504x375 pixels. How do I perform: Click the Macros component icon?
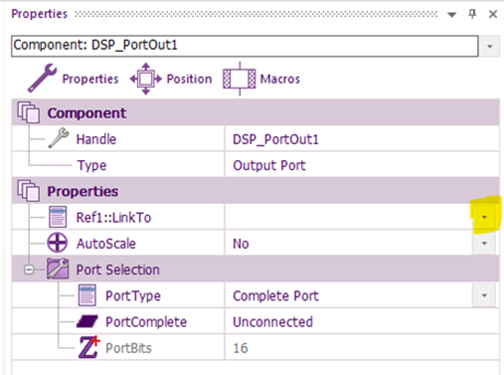tap(239, 79)
